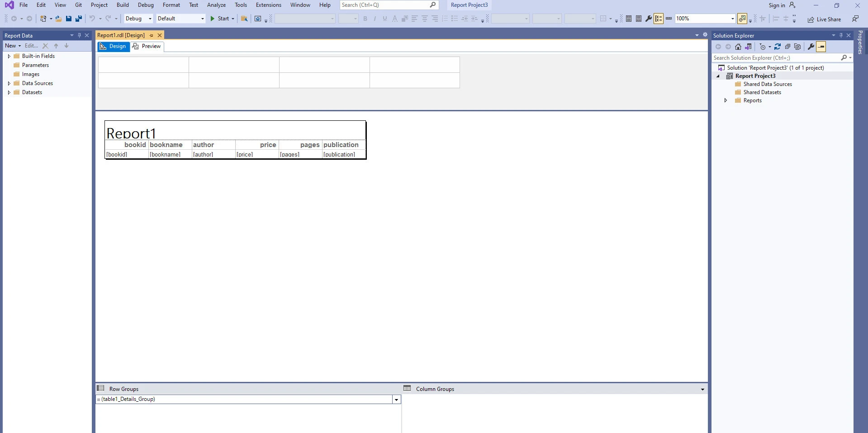Open the 100% zoom dropdown

(732, 19)
